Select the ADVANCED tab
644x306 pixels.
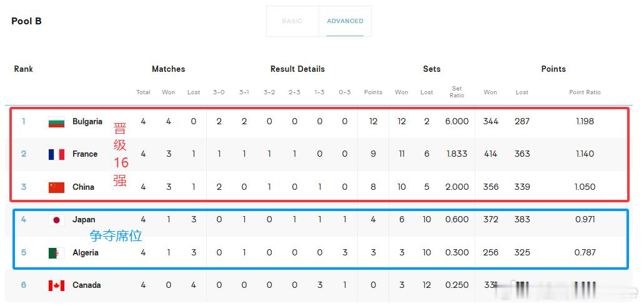[345, 21]
